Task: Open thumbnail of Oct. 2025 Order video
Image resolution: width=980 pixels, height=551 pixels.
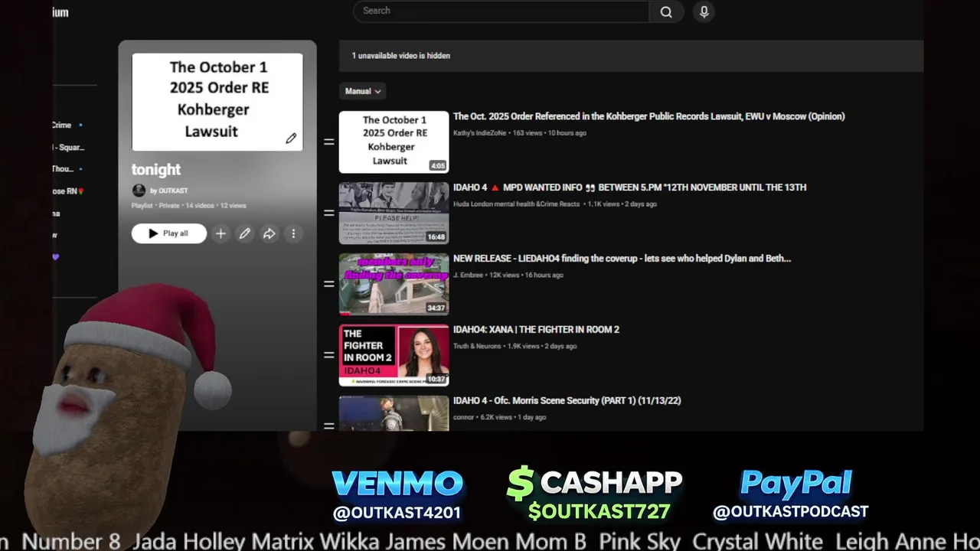Action: tap(394, 142)
